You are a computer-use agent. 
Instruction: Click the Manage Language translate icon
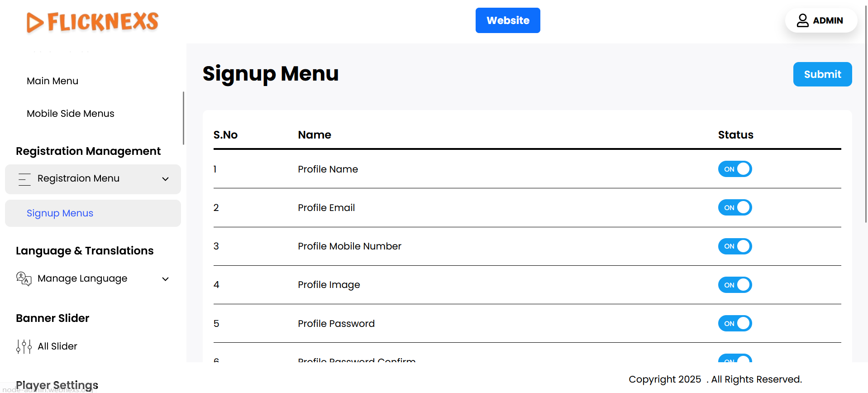[24, 278]
